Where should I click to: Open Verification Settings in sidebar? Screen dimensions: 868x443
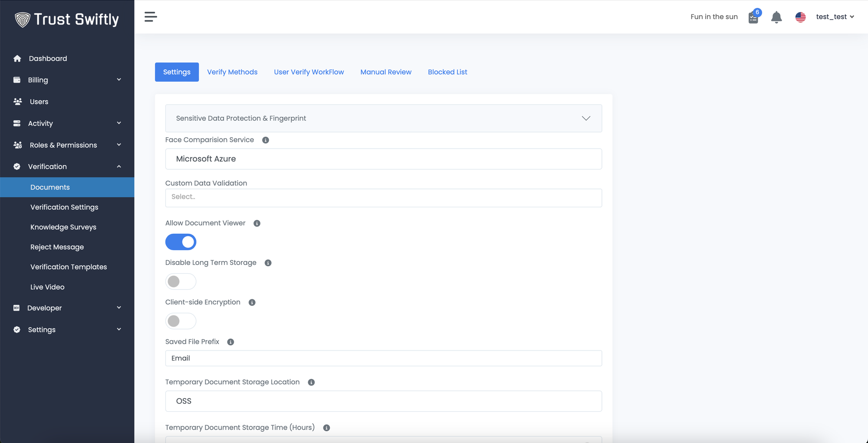click(64, 207)
